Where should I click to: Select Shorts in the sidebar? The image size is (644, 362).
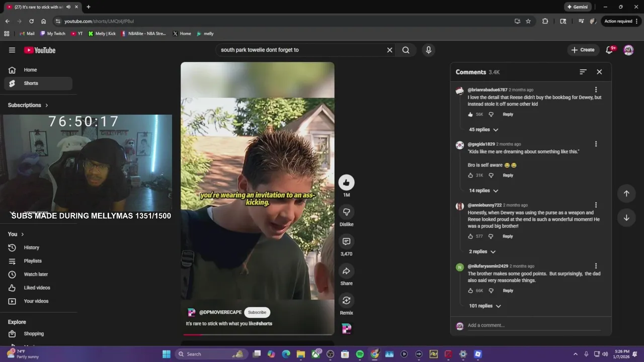38,83
